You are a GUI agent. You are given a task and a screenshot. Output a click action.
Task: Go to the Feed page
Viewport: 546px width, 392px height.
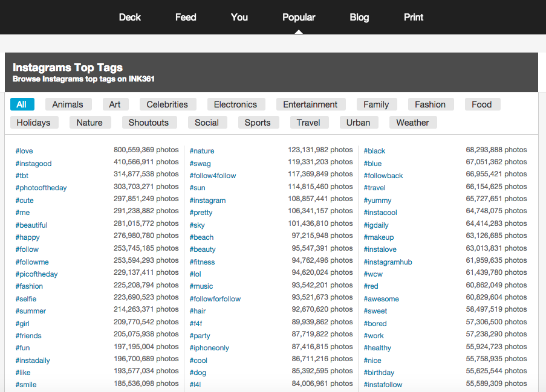[186, 17]
